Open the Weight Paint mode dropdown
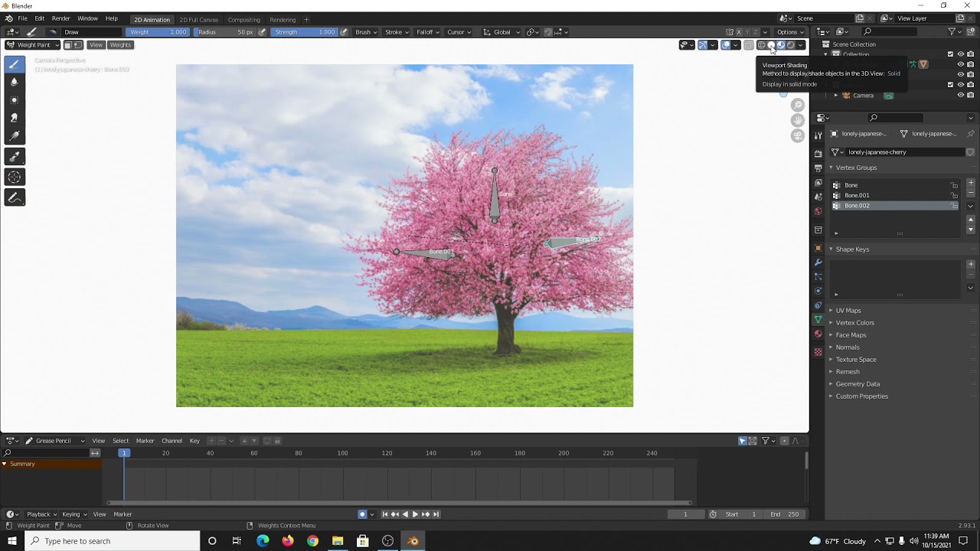Image resolution: width=980 pixels, height=551 pixels. 33,44
